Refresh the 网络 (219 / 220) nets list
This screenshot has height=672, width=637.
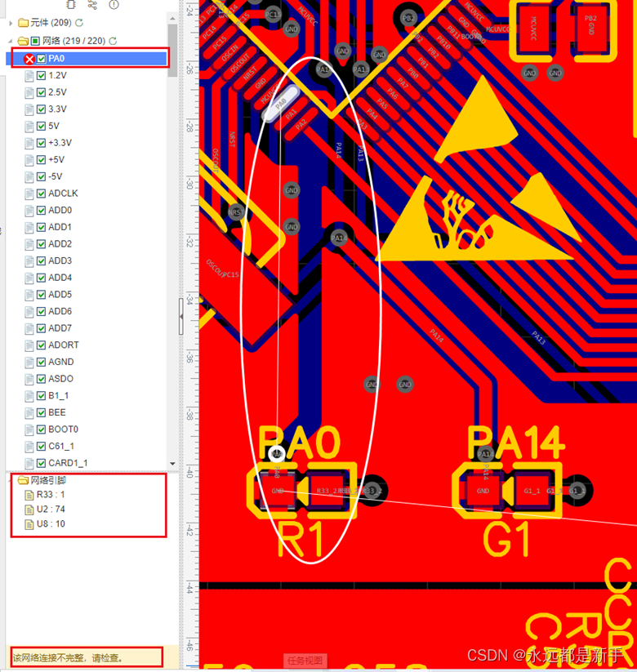click(113, 41)
